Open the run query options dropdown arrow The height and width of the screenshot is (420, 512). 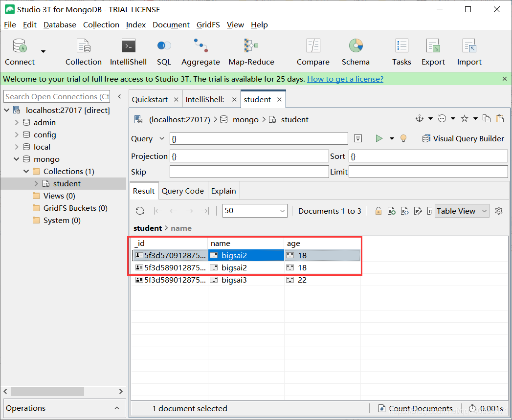pos(392,138)
